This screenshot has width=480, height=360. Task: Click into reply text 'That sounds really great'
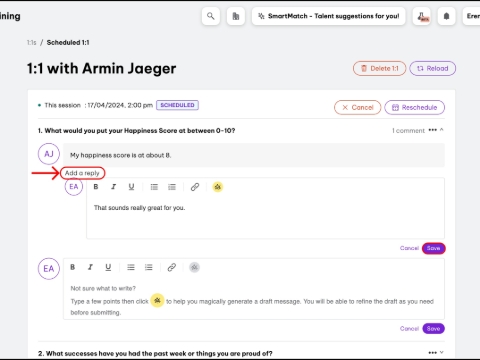point(139,208)
